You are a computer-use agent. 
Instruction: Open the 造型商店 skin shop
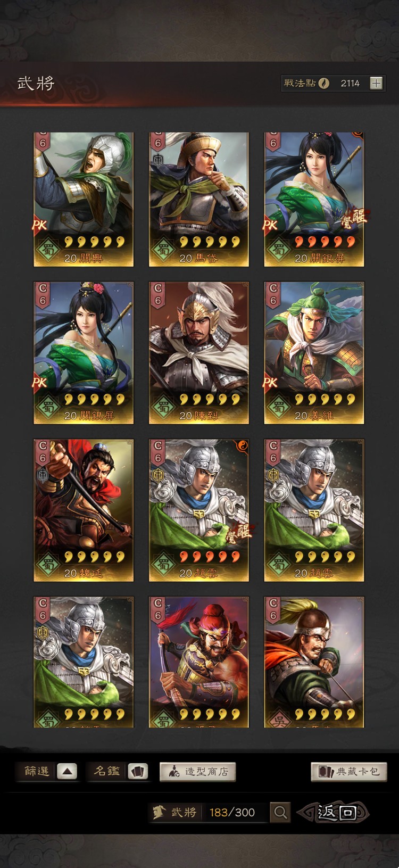[x=197, y=772]
